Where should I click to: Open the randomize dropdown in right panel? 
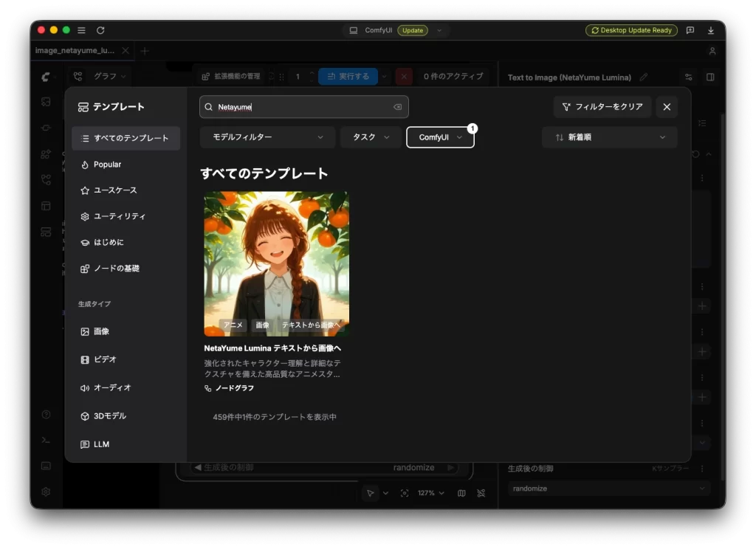[x=608, y=488]
